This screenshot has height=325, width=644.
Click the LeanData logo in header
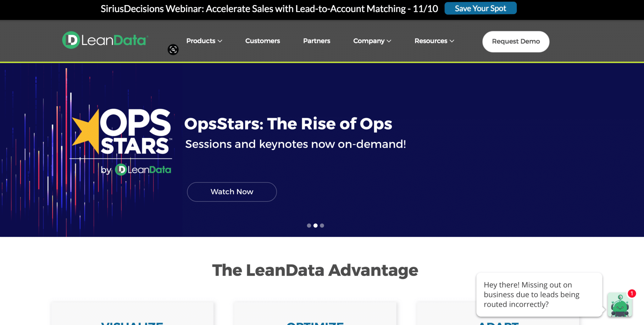click(x=105, y=40)
